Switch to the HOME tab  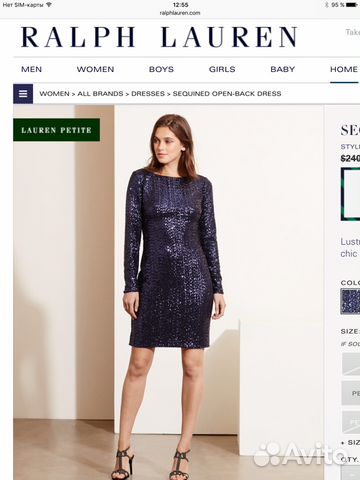344,69
